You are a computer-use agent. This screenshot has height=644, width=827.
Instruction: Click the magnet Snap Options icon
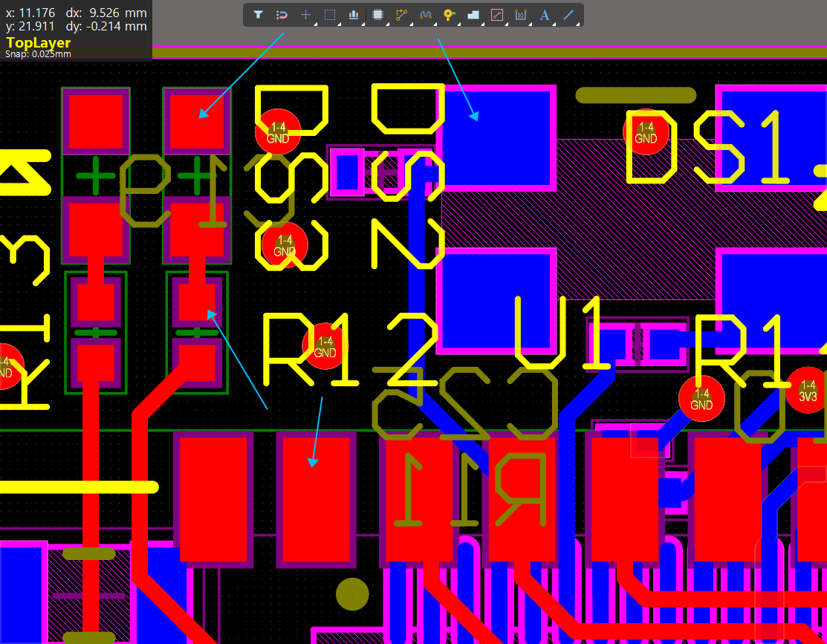click(x=282, y=15)
